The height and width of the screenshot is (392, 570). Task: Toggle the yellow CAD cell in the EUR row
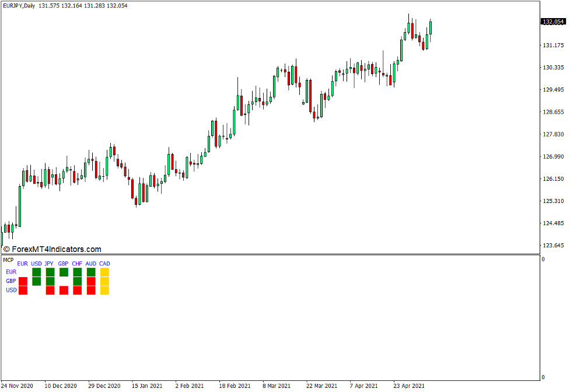104,271
